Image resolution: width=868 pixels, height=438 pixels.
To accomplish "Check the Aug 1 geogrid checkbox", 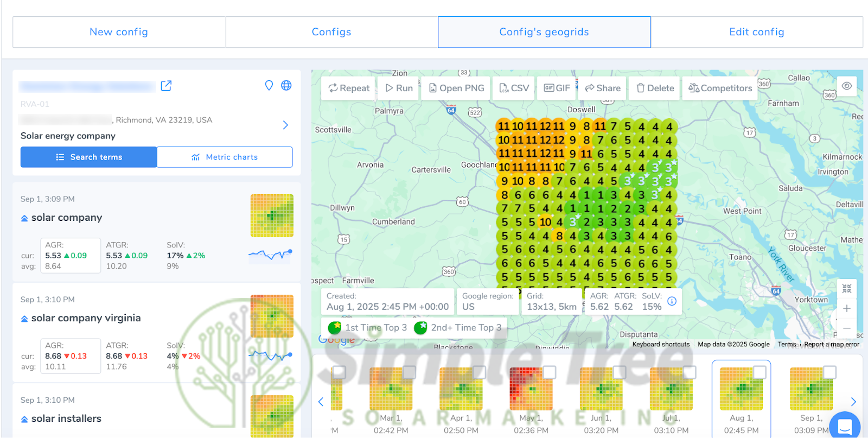I will [x=760, y=372].
